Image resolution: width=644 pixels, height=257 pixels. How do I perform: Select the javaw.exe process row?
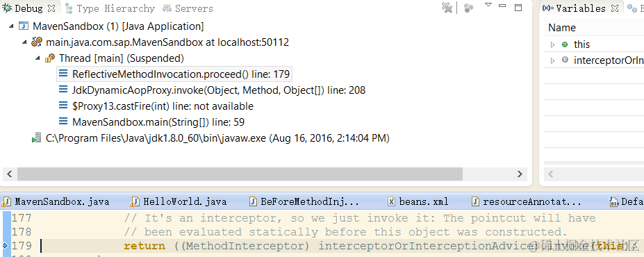(x=217, y=138)
